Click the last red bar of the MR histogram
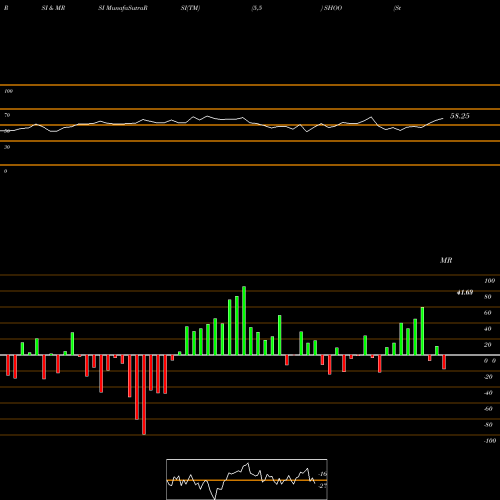The width and height of the screenshot is (500, 500). 444,362
